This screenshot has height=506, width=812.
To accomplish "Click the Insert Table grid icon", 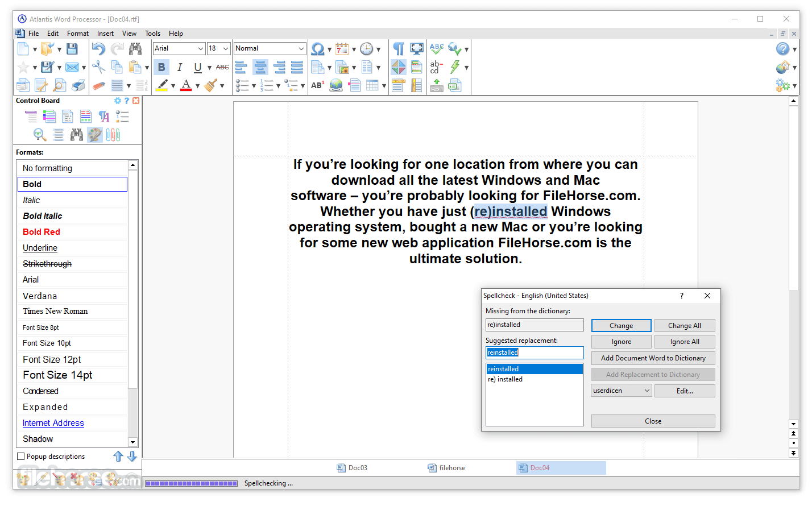I will 372,85.
